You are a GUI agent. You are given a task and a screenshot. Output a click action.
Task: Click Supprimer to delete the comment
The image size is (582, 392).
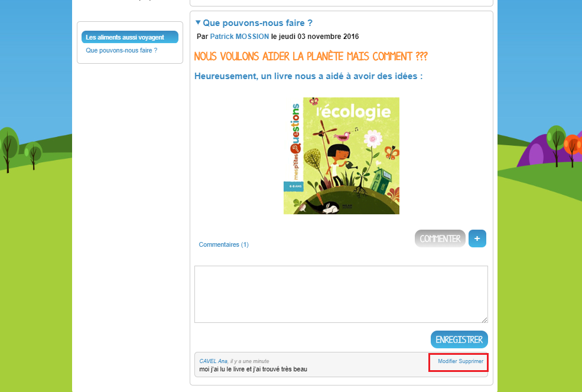point(471,361)
